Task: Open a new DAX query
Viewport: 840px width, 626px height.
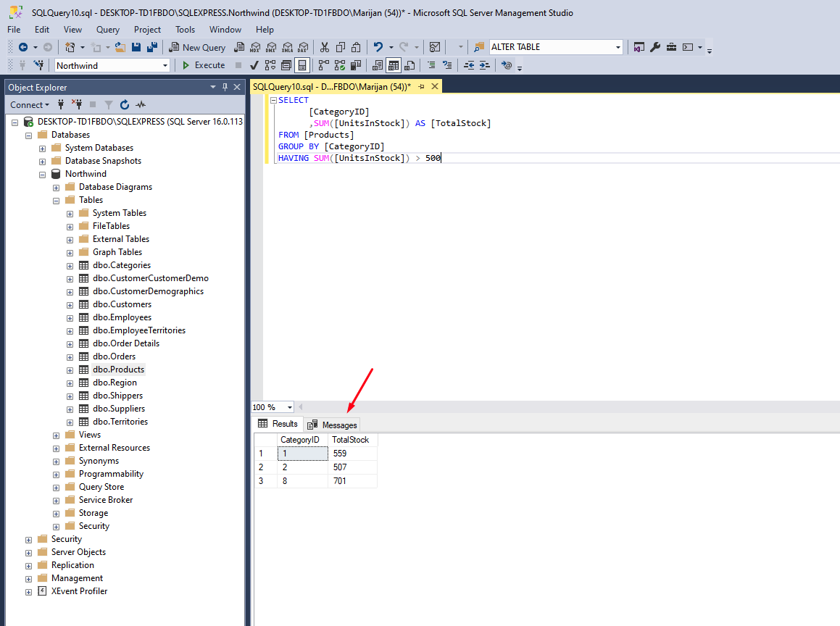Action: [x=303, y=47]
